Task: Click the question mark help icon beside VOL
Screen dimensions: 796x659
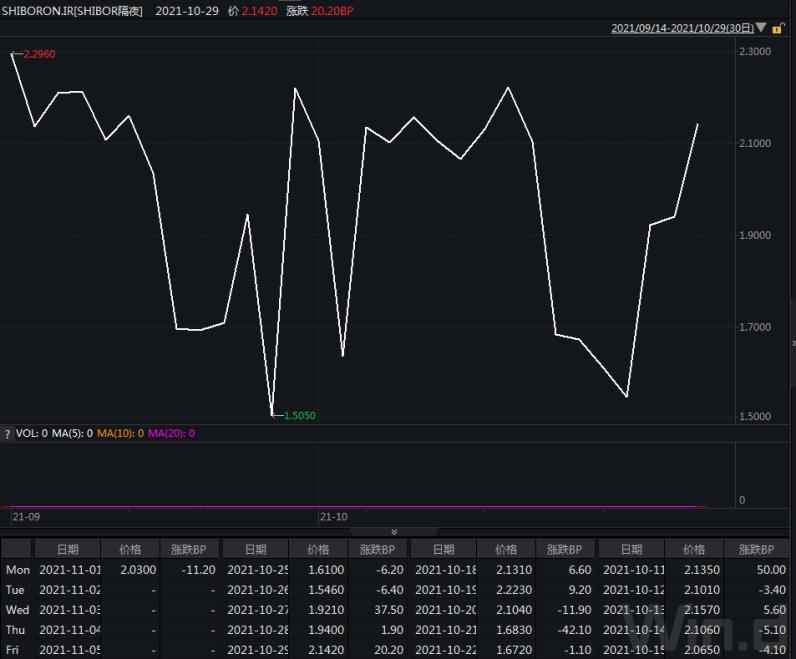Action: point(8,434)
